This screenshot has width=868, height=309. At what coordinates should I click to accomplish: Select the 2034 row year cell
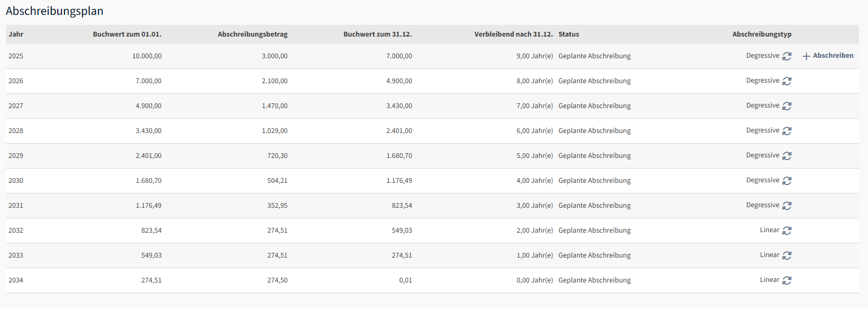[x=16, y=280]
